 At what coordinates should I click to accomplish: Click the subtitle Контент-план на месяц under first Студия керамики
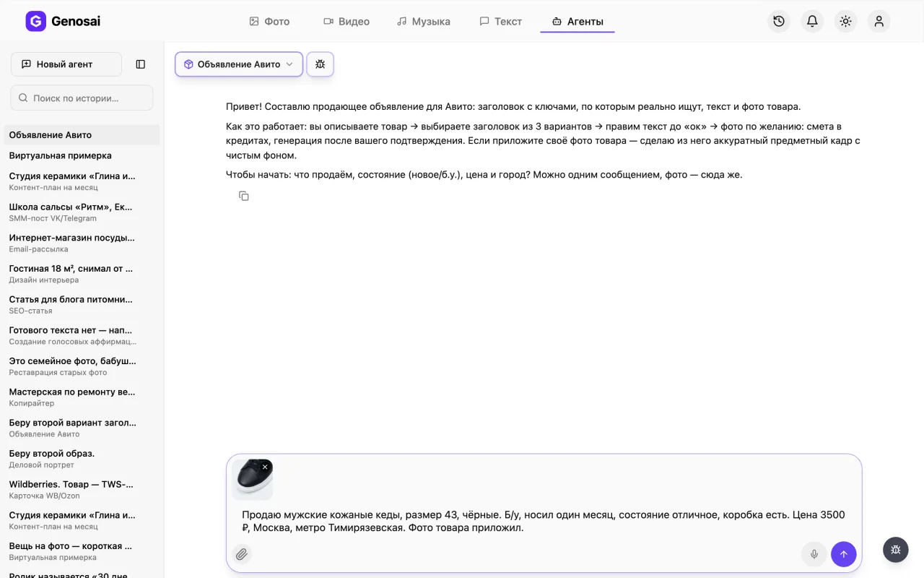click(53, 187)
